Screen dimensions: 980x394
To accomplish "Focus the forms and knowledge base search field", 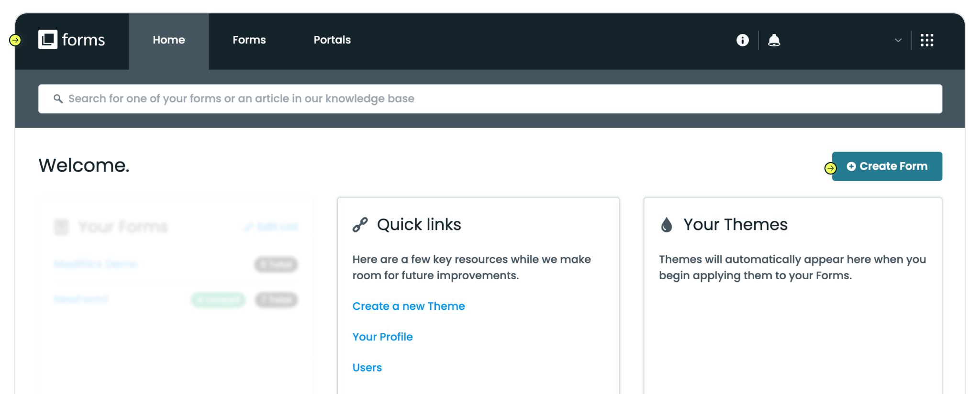I will tap(490, 99).
